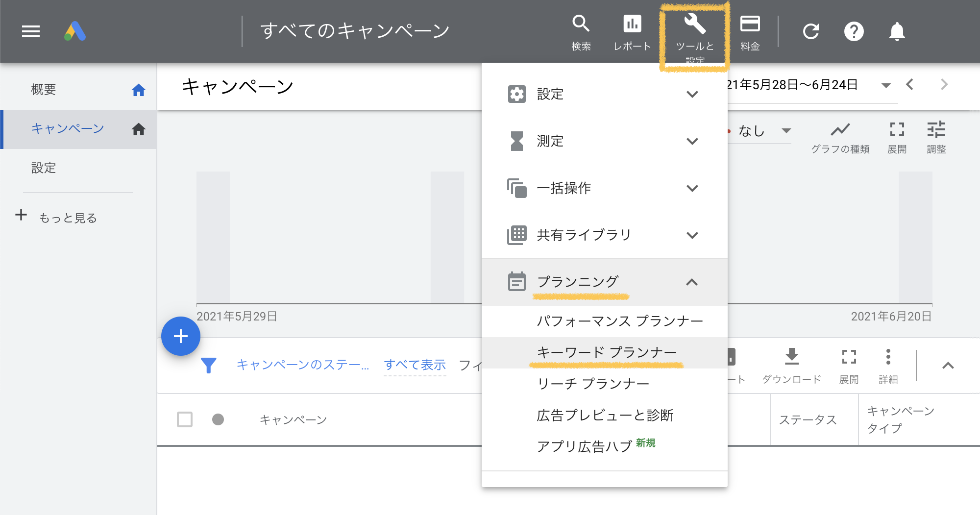The height and width of the screenshot is (515, 980).
Task: Expand the 一括操作 section chevron
Action: pos(692,188)
